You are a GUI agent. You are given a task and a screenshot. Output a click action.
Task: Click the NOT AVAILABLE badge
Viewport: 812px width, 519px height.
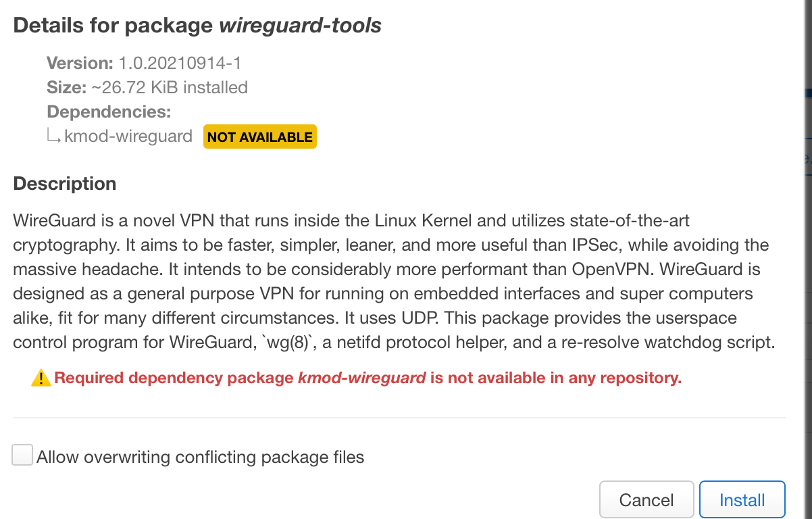259,136
